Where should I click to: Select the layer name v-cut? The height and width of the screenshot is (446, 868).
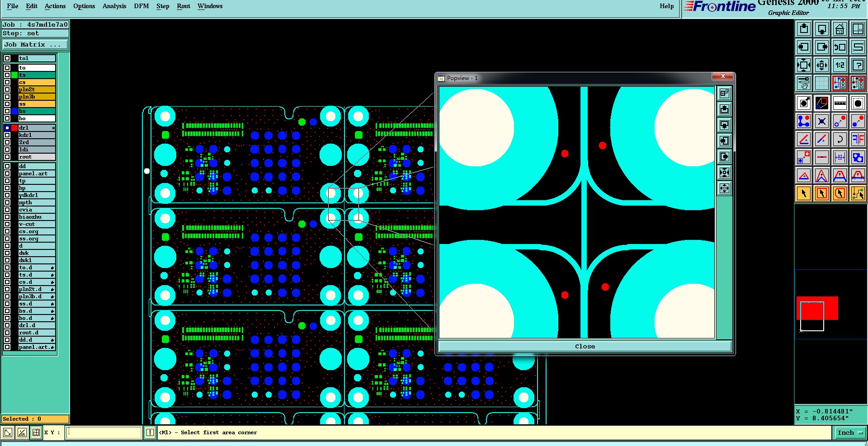(37, 224)
